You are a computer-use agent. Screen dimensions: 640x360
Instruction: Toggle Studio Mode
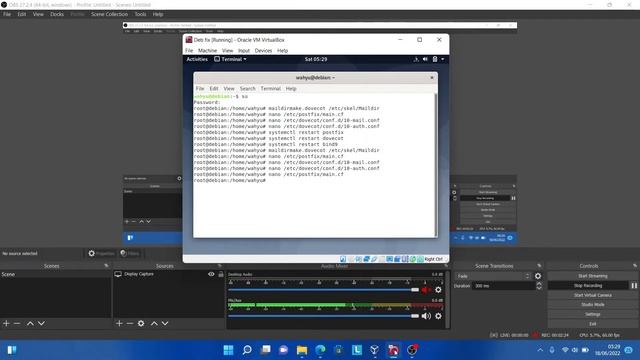click(592, 304)
